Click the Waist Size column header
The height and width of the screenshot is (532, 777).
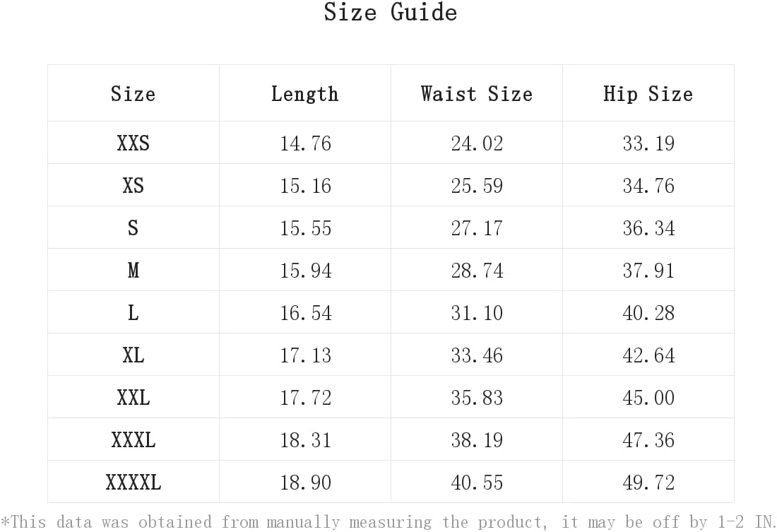[477, 94]
